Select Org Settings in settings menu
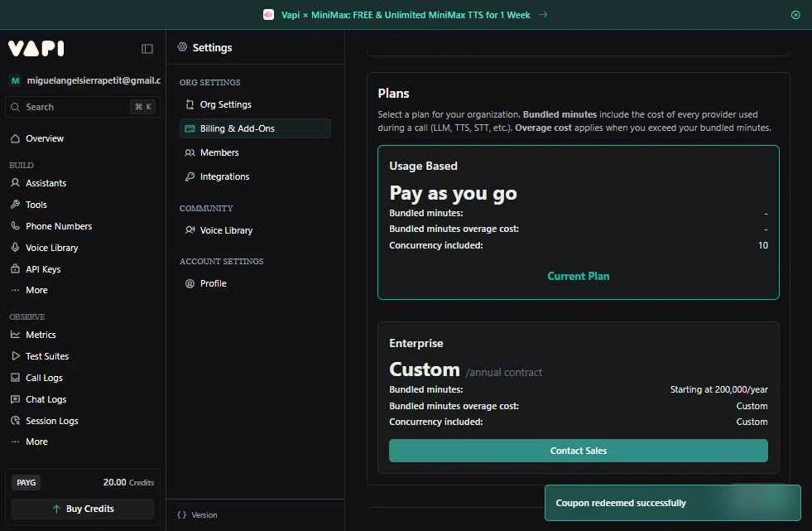This screenshot has height=531, width=812. [x=255, y=104]
